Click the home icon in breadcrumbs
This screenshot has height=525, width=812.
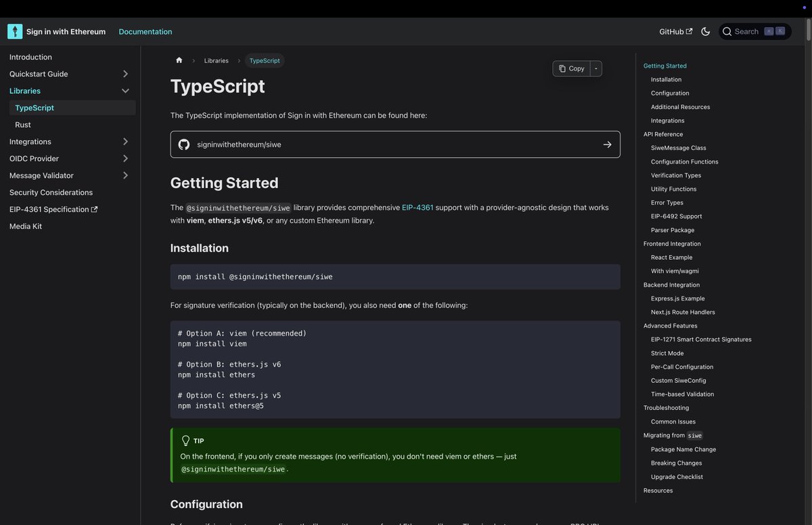(179, 60)
